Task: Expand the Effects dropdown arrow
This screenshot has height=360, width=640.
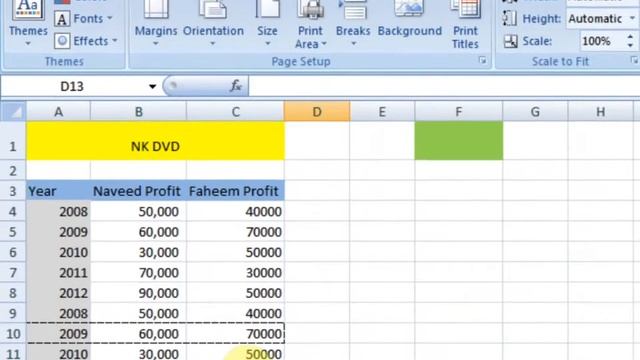Action: pos(115,40)
